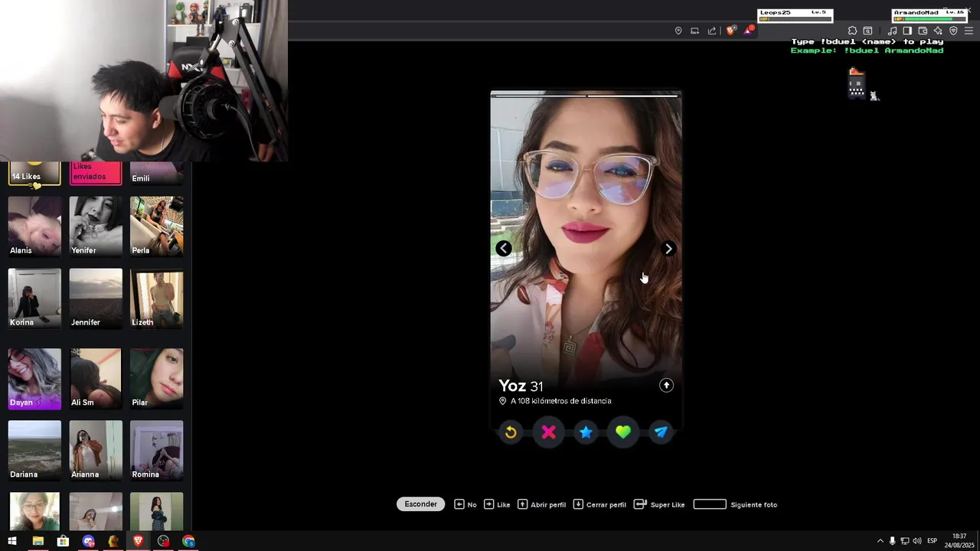Open the Brave Rewards triangle icon
Screen dimensions: 980x551
[749, 31]
